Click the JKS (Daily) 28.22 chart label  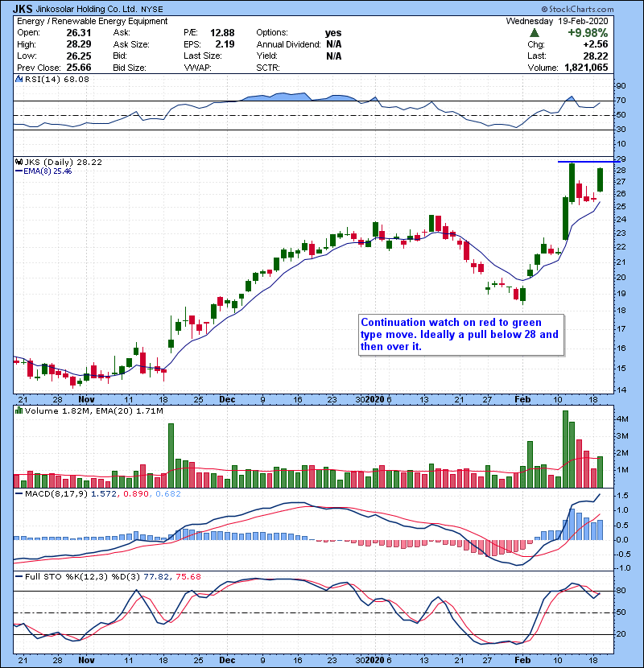[63, 162]
